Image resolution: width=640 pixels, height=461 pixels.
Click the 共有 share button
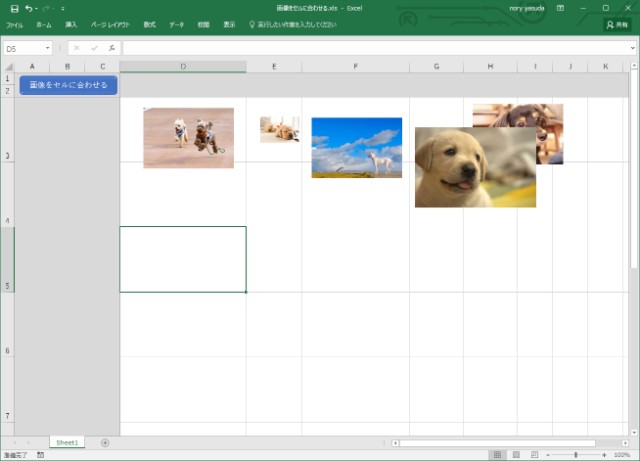(x=616, y=24)
